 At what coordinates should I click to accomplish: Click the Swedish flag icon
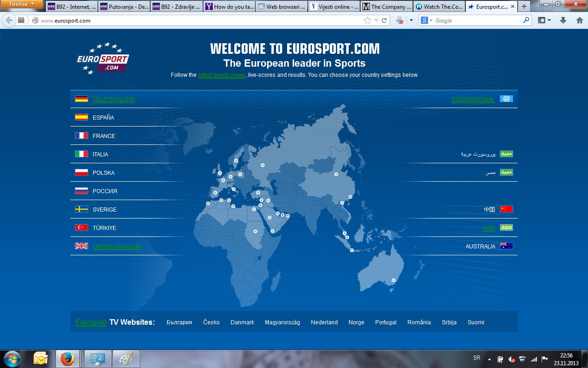pyautogui.click(x=81, y=209)
